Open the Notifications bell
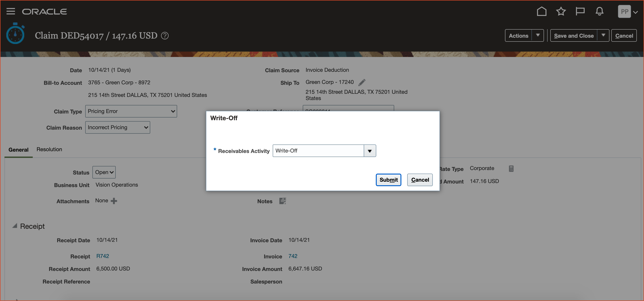 click(x=600, y=11)
